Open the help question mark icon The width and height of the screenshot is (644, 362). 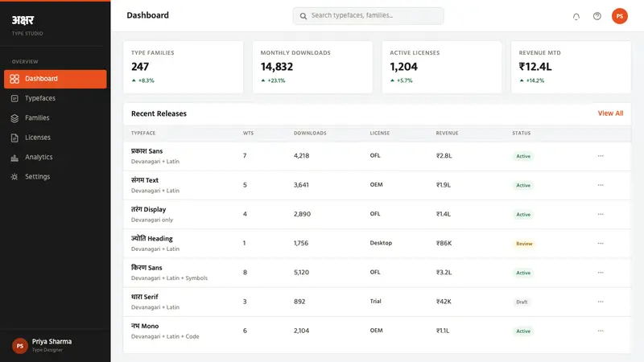tap(597, 16)
